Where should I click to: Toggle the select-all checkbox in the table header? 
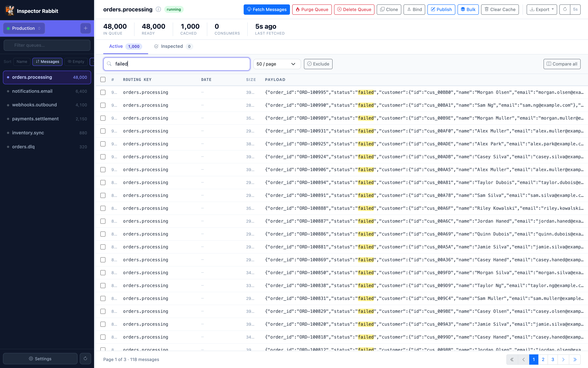103,80
